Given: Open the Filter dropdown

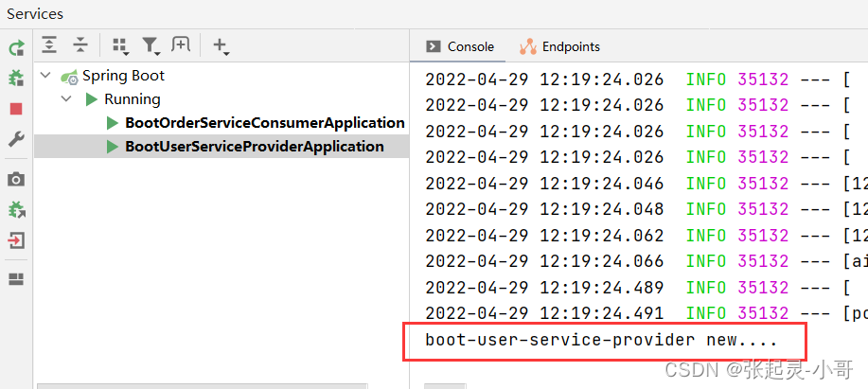Looking at the screenshot, I should pyautogui.click(x=151, y=45).
